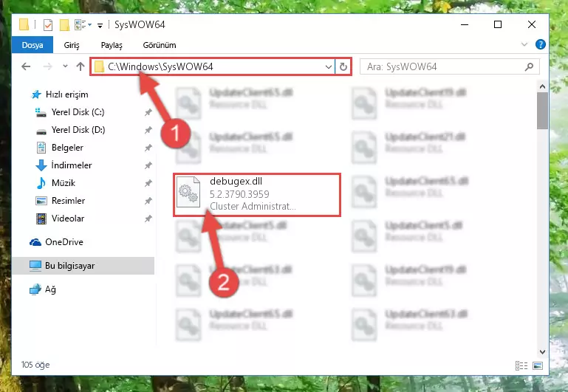Screen dimensions: 568x392
Task: Click the Ağ network icon
Action: [35, 289]
